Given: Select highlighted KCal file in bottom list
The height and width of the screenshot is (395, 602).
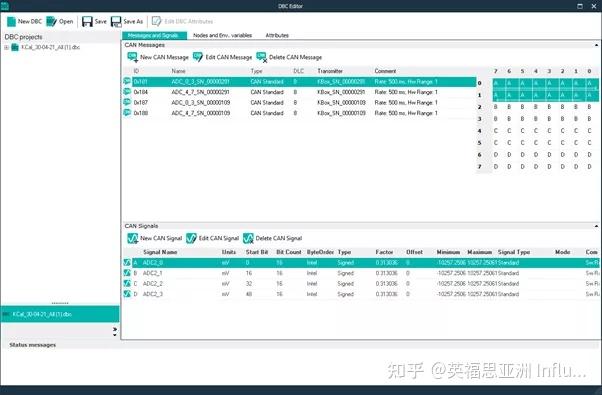Looking at the screenshot, I should (x=60, y=314).
